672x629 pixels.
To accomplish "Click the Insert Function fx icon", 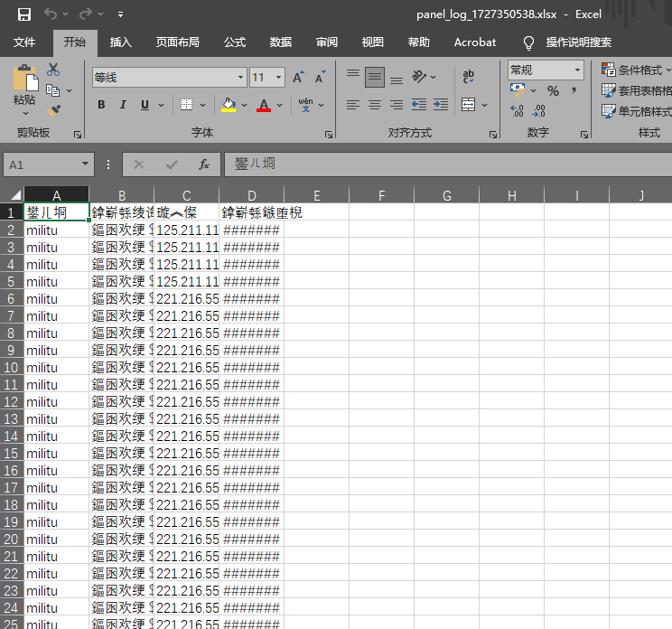I will pos(204,164).
